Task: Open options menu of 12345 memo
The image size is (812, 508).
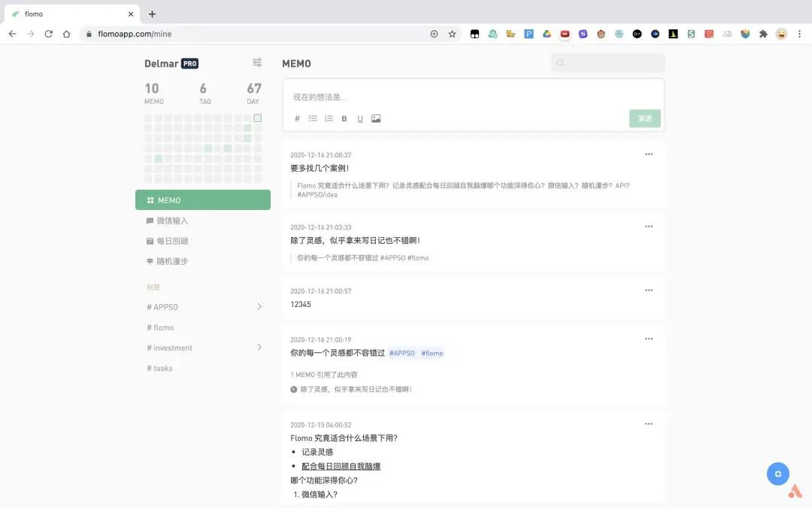Action: tap(649, 291)
